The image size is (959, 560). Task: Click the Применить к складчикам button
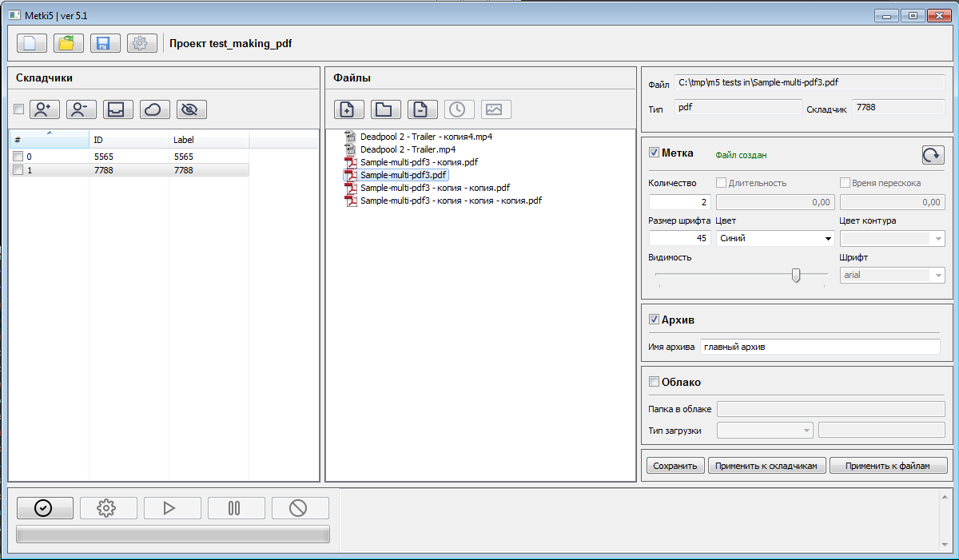(x=766, y=466)
